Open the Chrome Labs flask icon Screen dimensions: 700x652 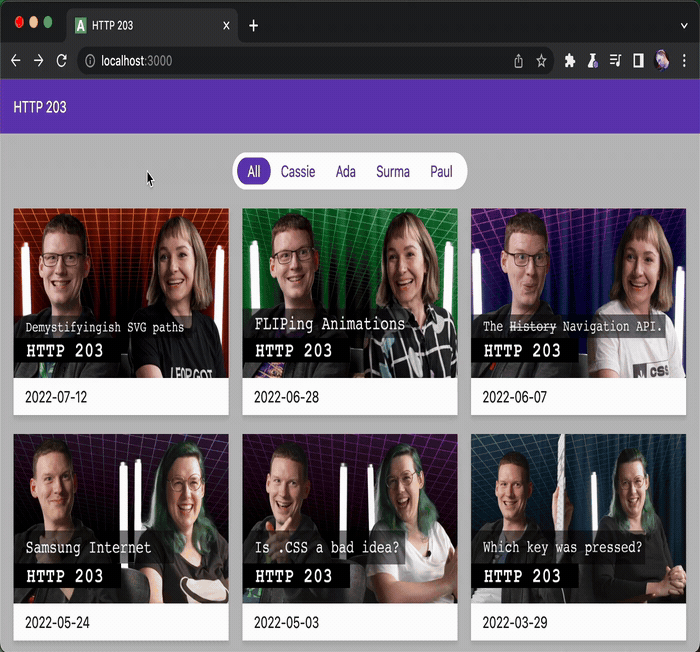(x=592, y=61)
